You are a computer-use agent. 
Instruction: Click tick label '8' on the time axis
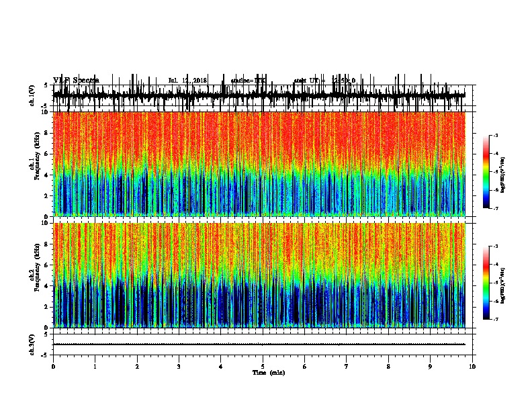[388, 367]
